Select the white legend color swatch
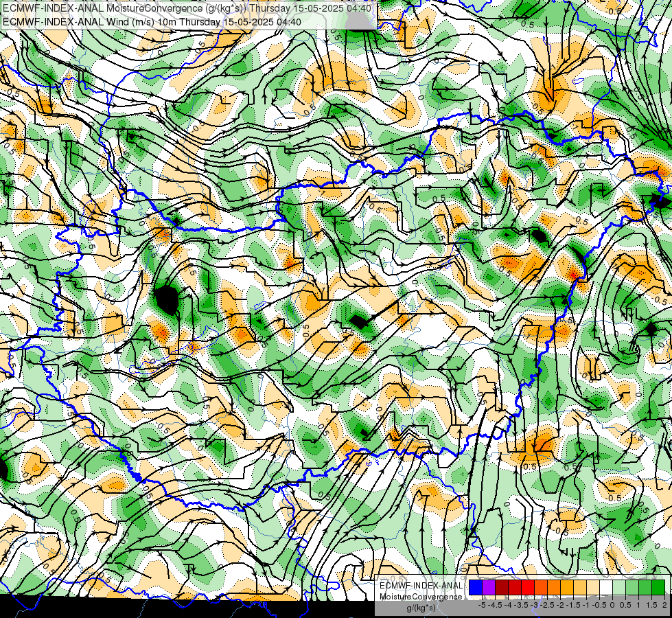This screenshot has height=618, width=672. pyautogui.click(x=606, y=587)
